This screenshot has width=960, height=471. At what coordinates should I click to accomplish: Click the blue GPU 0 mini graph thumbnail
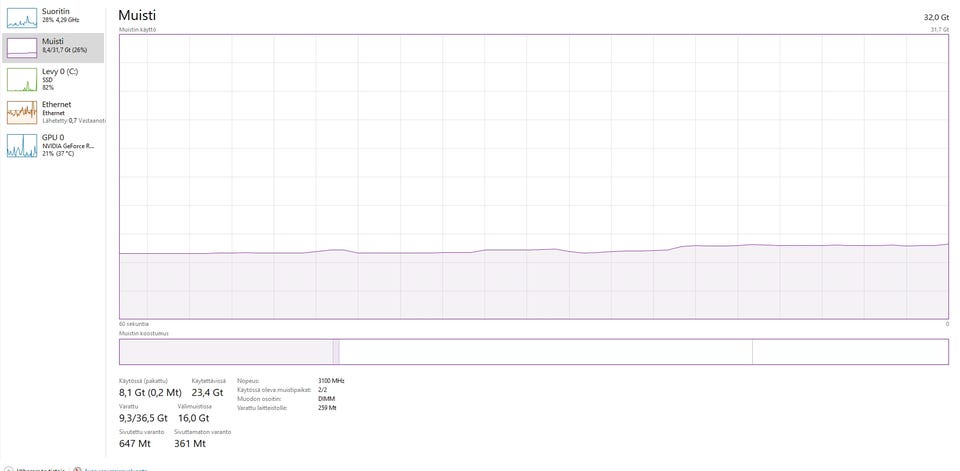click(x=22, y=146)
